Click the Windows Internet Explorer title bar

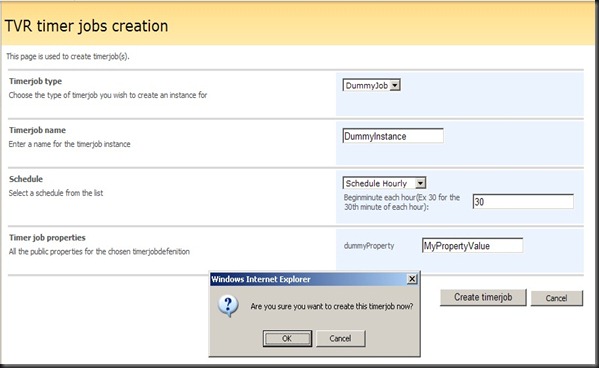point(314,279)
